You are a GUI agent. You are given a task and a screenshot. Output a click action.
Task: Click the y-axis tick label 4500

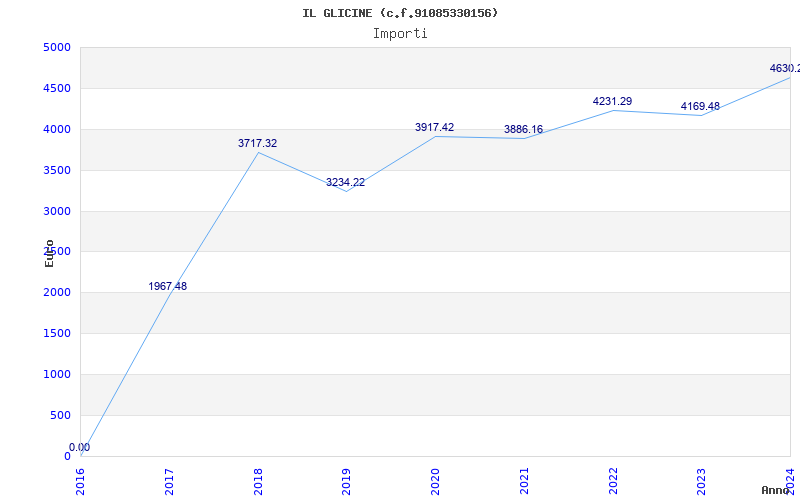(x=57, y=89)
